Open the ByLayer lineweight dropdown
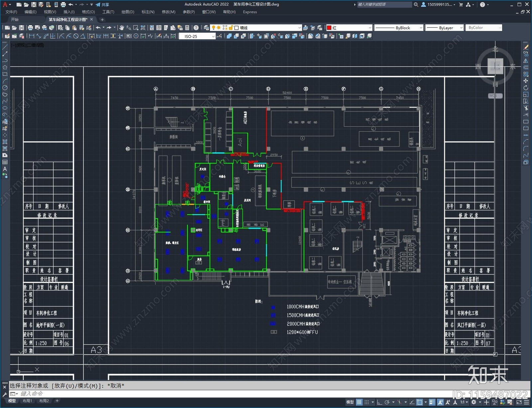This screenshot has height=408, width=532. pyautogui.click(x=461, y=28)
